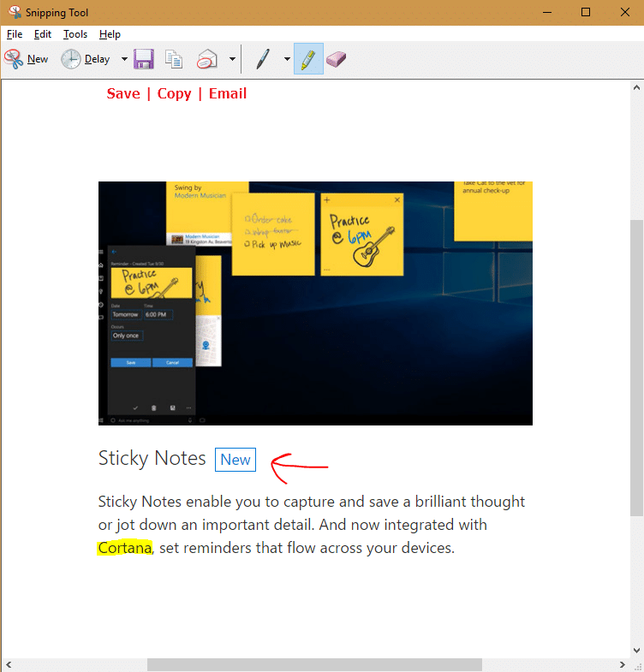Viewport: 644px width, 672px height.
Task: Click the right arrow of horizontal scrollbar
Action: [622, 664]
